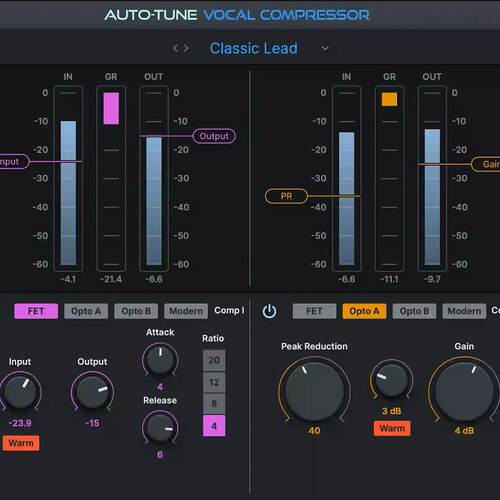Select ratio 8
This screenshot has width=500, height=500.
[x=214, y=404]
